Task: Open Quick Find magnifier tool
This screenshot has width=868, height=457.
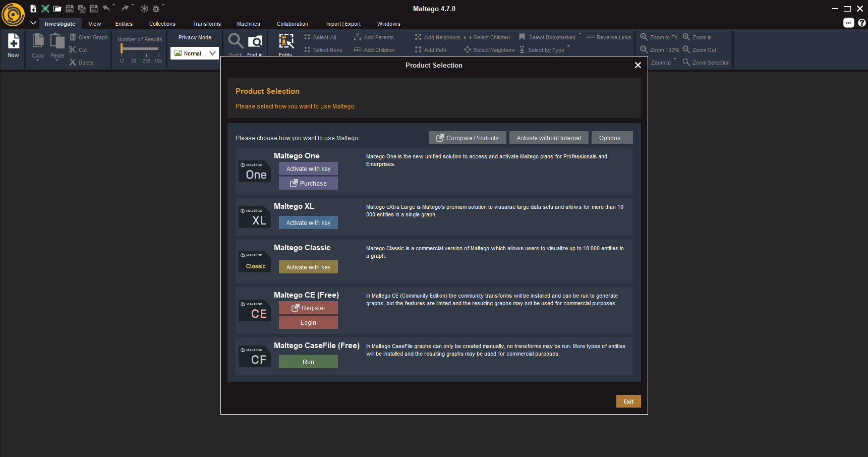Action: (236, 44)
